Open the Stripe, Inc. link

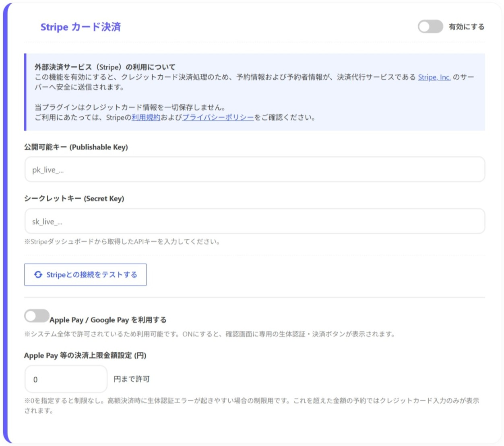coord(434,77)
